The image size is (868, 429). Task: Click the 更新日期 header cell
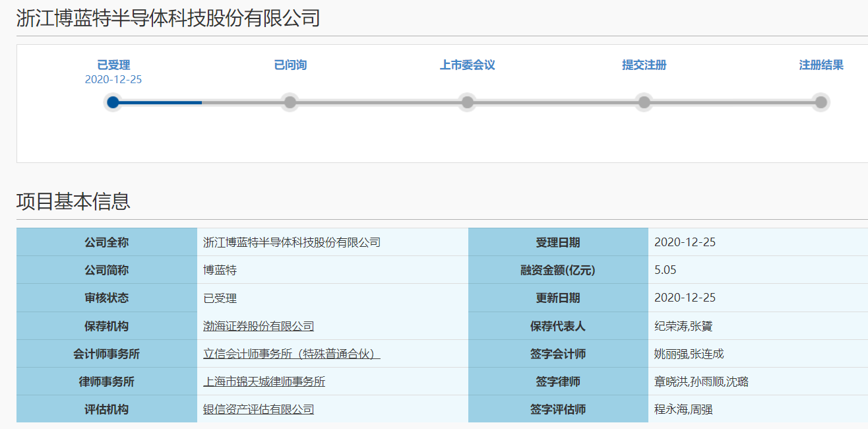click(x=558, y=298)
